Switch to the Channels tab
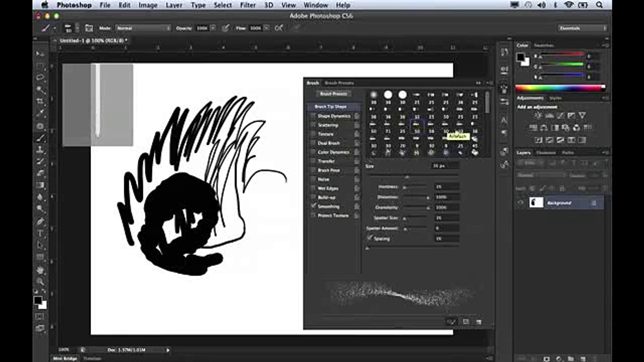This screenshot has height=362, width=644. coord(546,153)
